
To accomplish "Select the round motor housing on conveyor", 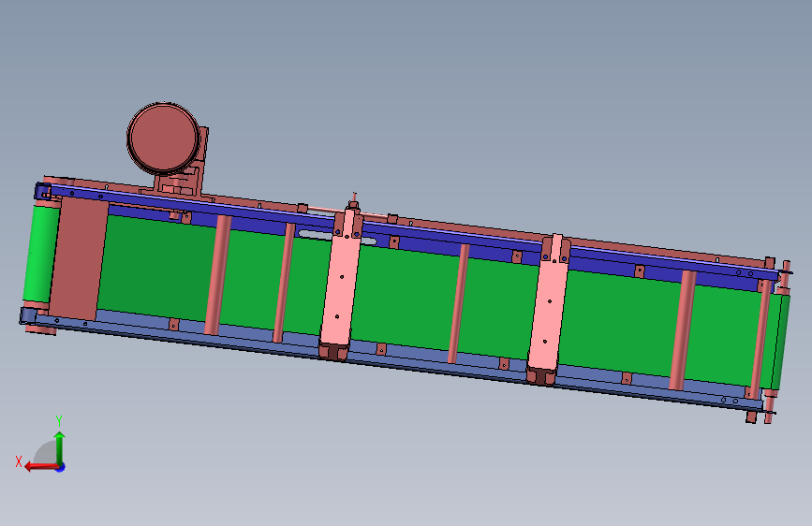I will click(163, 138).
